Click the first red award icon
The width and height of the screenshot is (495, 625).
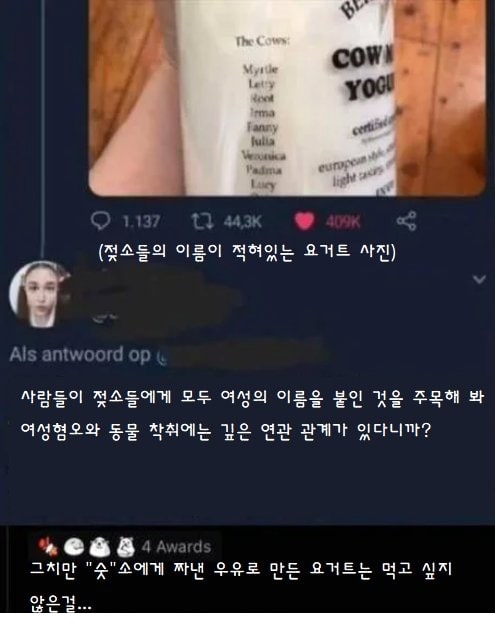click(48, 547)
